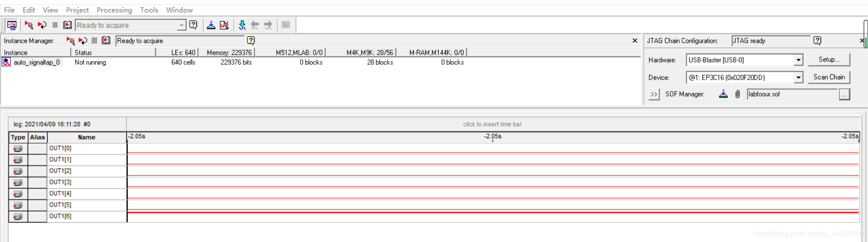Click the cyan down-arrow waveform icon
Viewport: 868px width, 242px height.
pos(242,25)
